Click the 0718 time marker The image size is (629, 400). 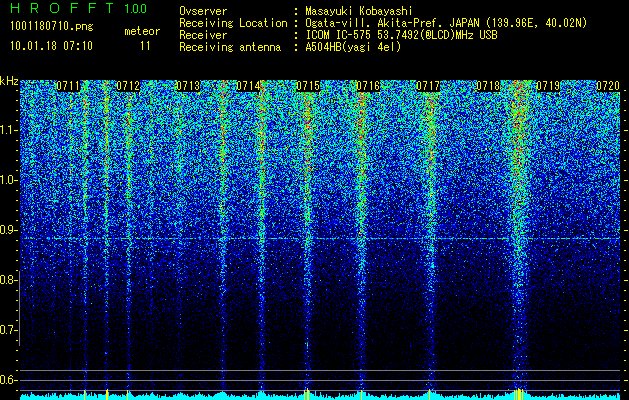tap(488, 86)
